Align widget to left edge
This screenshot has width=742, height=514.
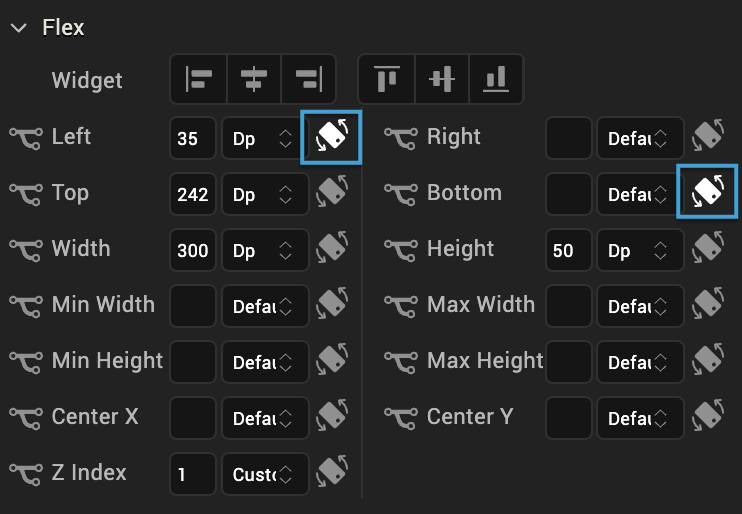click(199, 80)
